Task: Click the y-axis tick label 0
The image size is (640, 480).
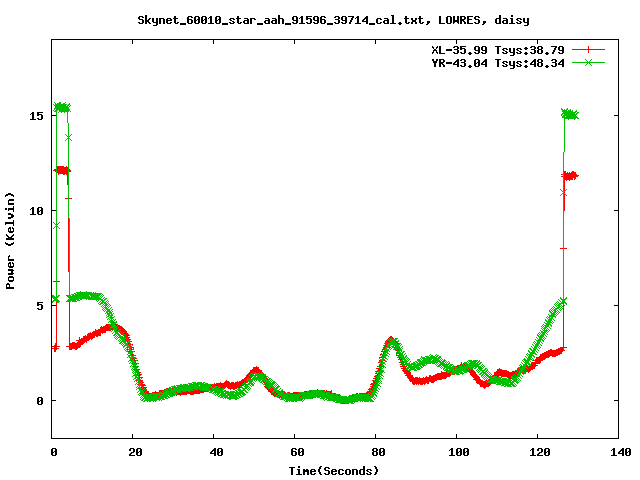Action: pyautogui.click(x=40, y=401)
